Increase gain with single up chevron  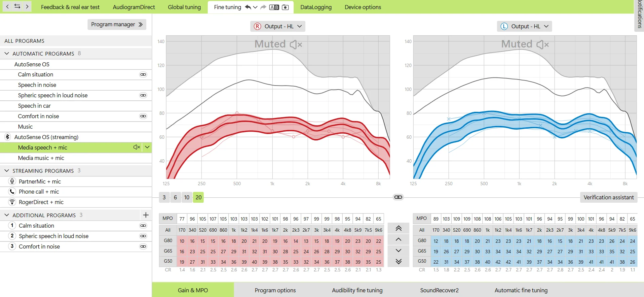tap(399, 239)
